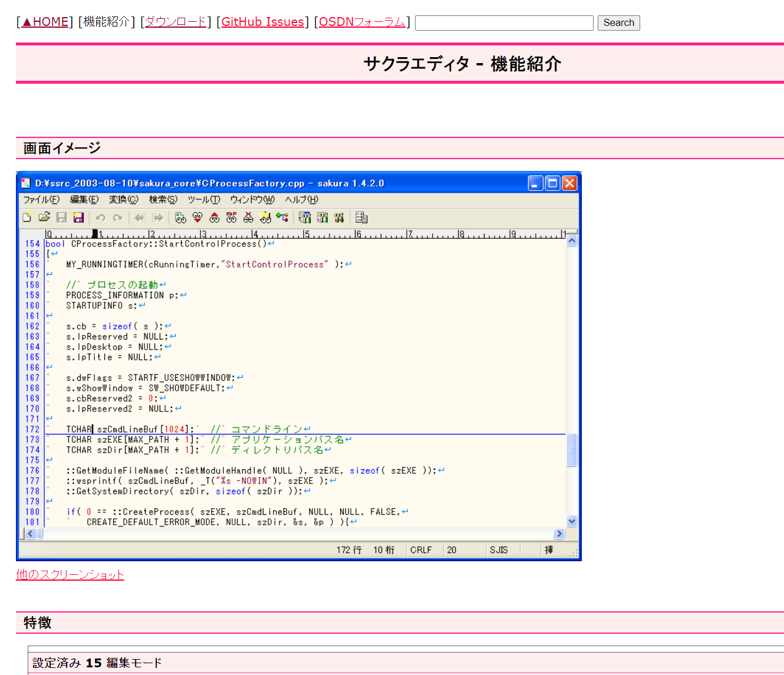This screenshot has width=784, height=675.
Task: Click the New file icon in the editor toolbar
Action: [x=27, y=218]
